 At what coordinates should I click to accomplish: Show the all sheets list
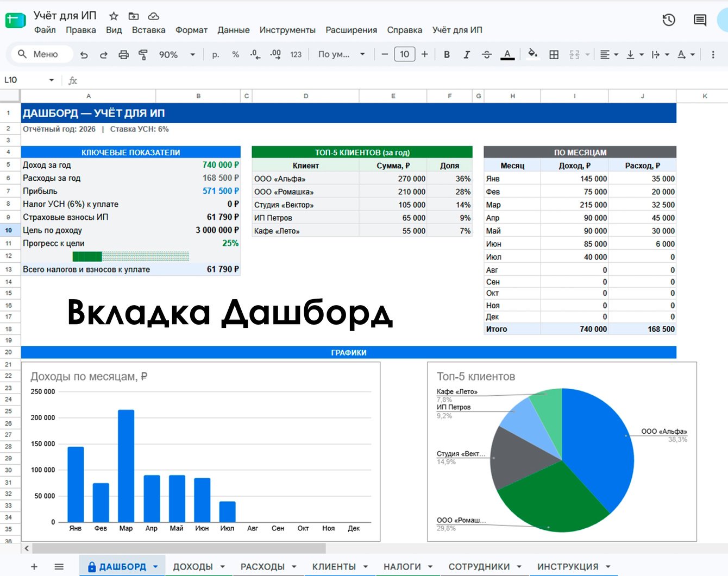[x=59, y=567]
